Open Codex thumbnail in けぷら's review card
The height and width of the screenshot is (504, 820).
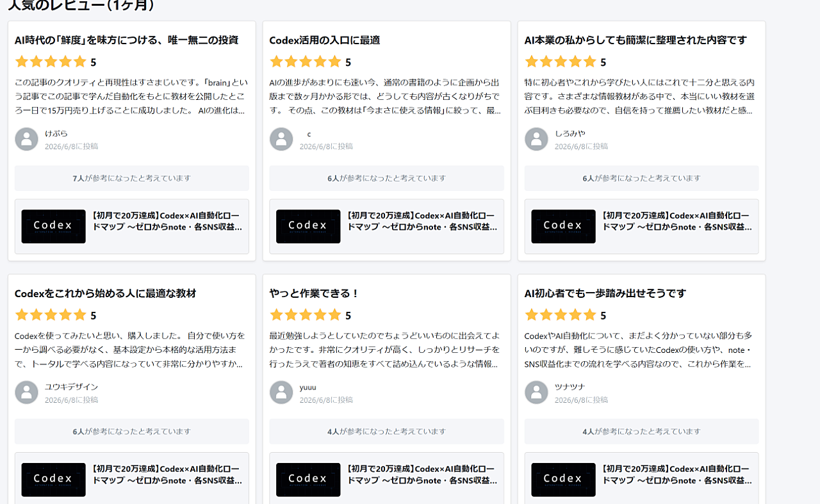click(x=53, y=226)
